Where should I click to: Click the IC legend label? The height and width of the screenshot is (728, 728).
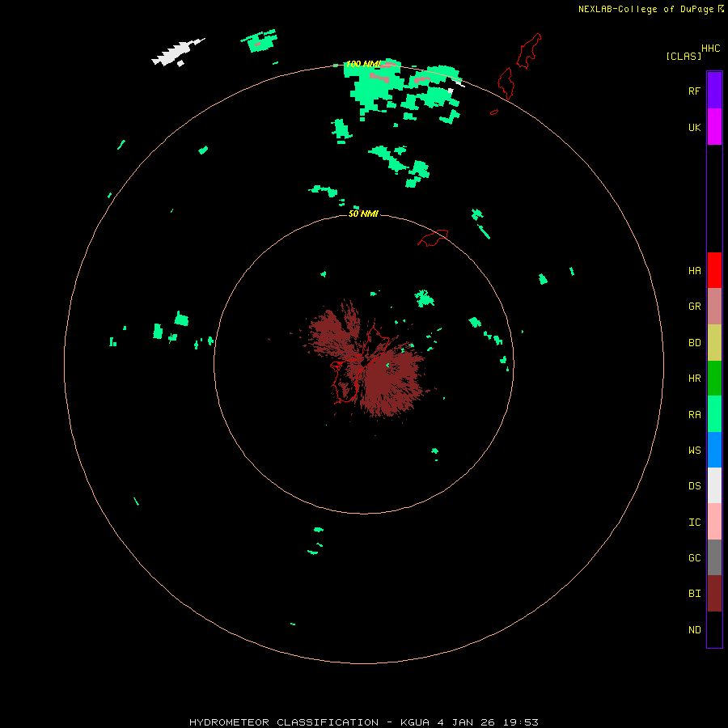click(x=694, y=523)
